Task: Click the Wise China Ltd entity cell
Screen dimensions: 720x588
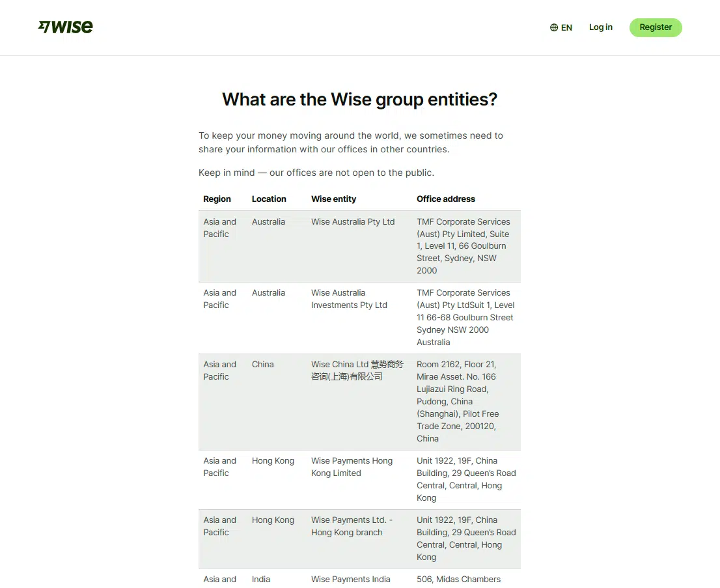Action: click(x=357, y=371)
